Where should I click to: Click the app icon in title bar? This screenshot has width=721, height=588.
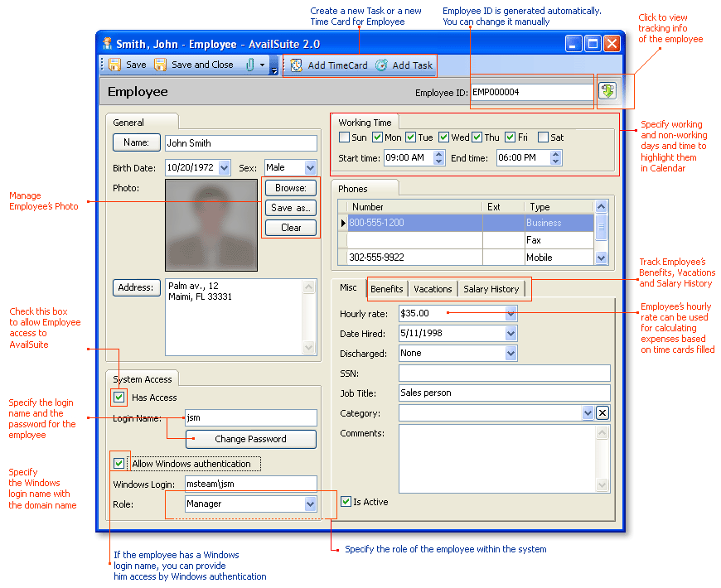(107, 44)
